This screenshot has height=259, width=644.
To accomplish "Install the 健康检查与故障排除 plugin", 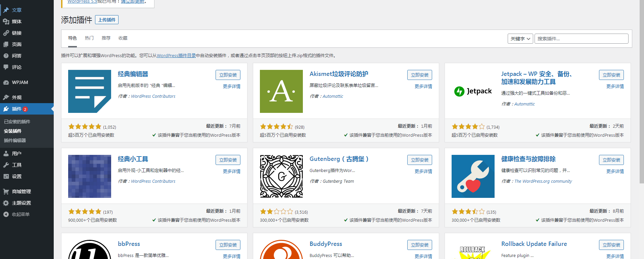I will coord(611,160).
